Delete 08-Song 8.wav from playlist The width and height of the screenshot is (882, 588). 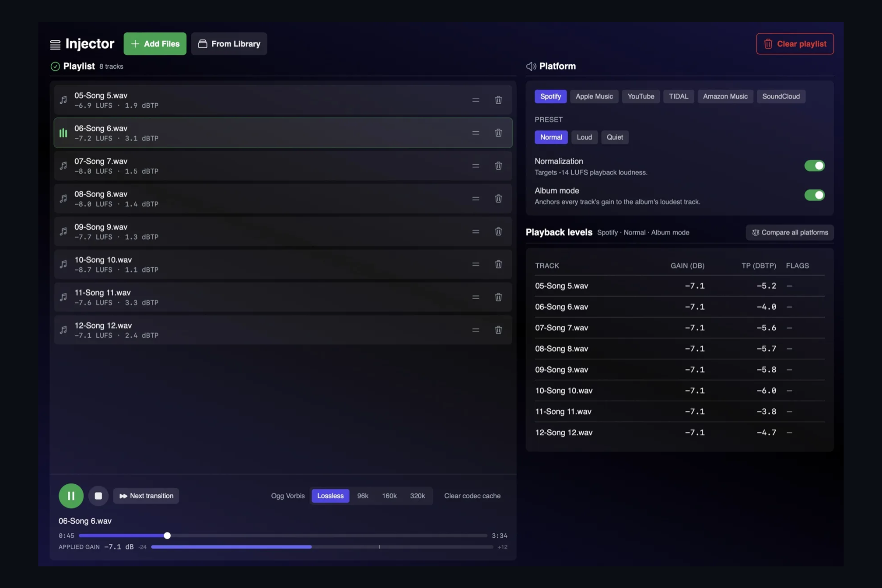click(498, 199)
